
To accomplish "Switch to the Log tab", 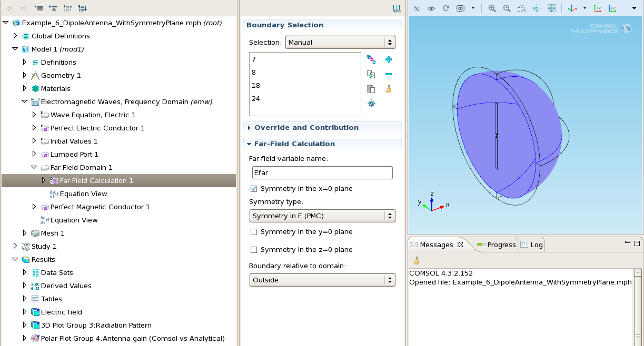I will tap(532, 245).
